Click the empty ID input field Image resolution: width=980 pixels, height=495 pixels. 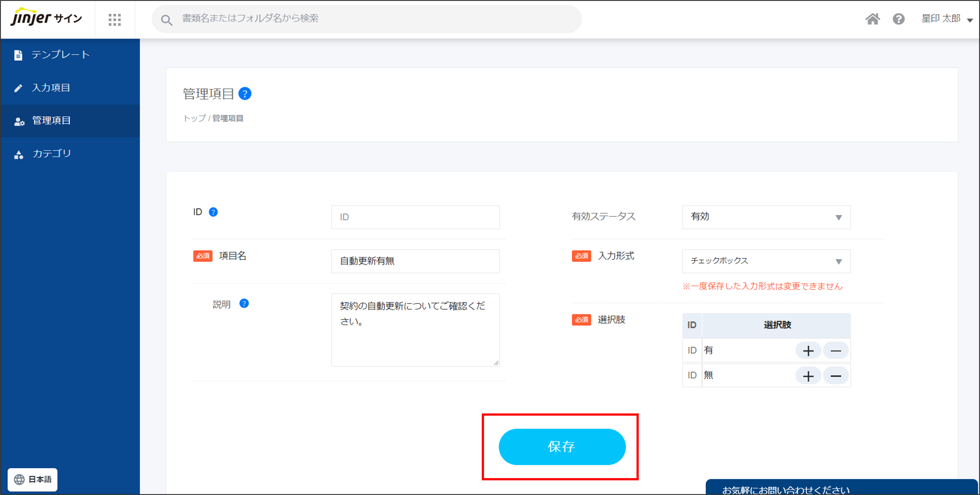click(415, 217)
